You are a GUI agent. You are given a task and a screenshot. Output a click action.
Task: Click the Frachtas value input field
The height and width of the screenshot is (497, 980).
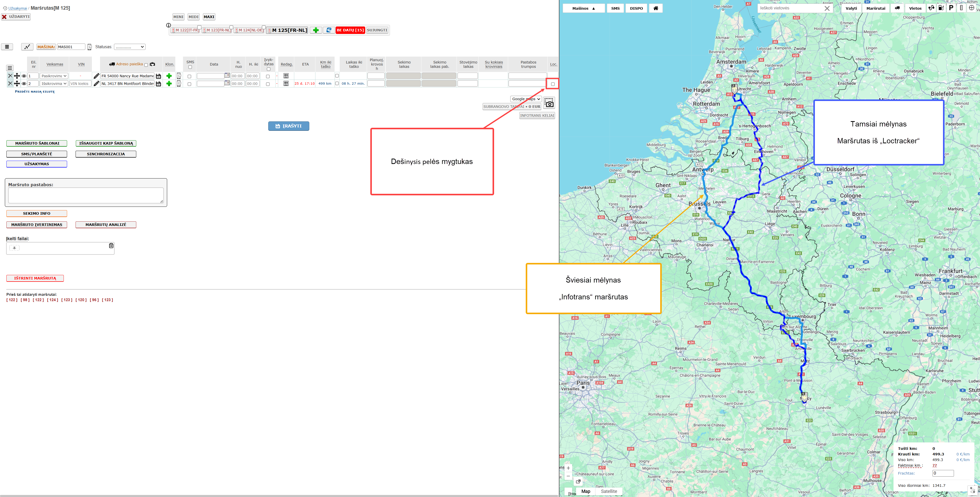pyautogui.click(x=943, y=474)
